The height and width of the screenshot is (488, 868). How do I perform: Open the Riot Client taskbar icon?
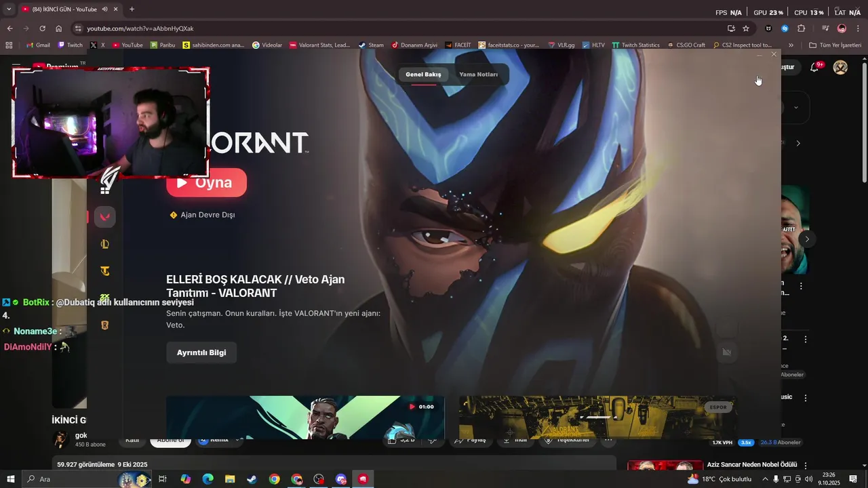(363, 479)
